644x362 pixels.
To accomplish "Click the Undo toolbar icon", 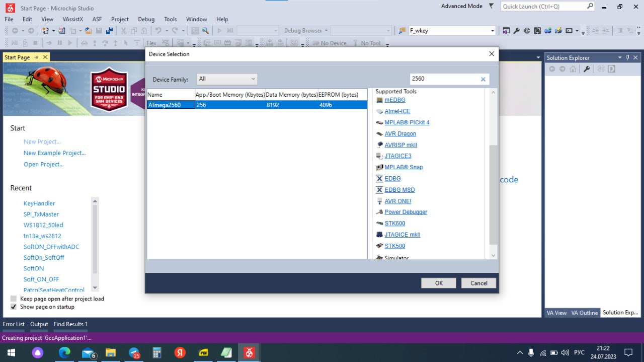I will tap(158, 31).
